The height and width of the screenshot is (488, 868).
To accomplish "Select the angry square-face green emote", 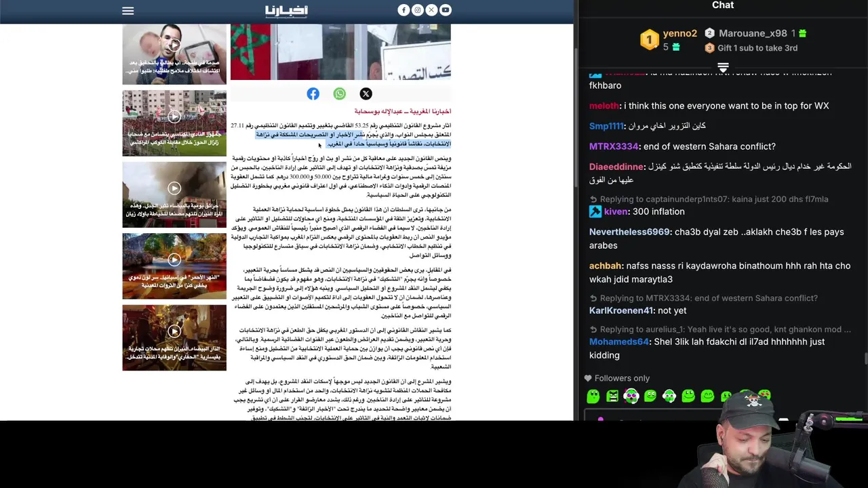I will coord(612,396).
